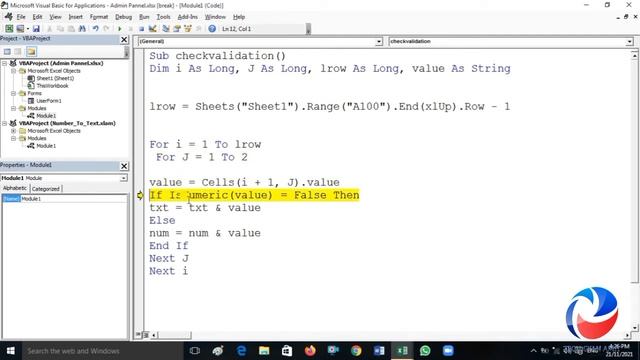Screen dimensions: 640x360
Task: Click the View Microsoft Excel toolbar icon
Action: [x=9, y=29]
